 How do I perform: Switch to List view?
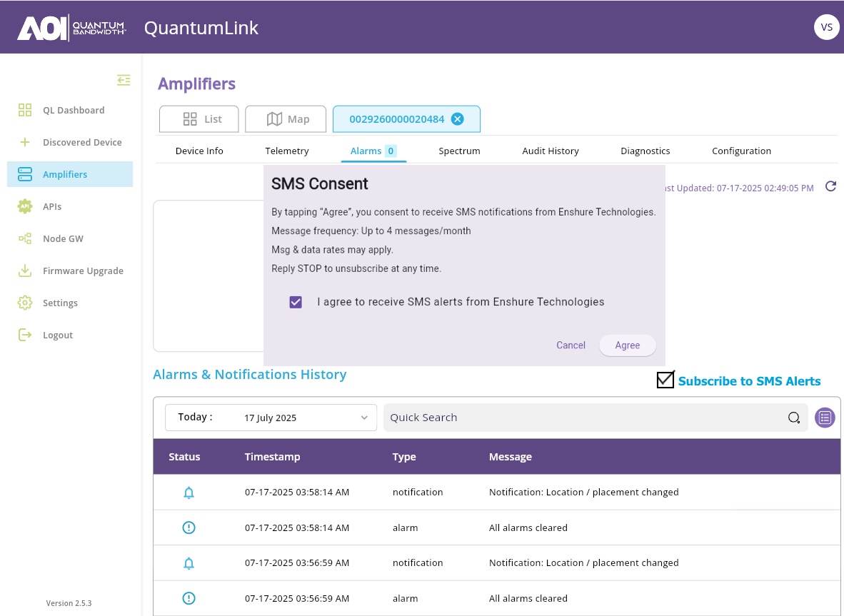[199, 119]
